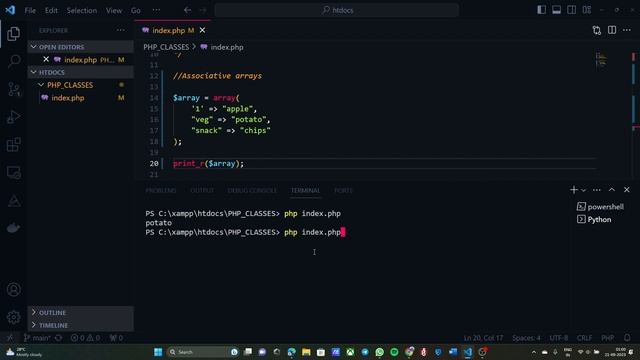Open the File menu
The width and height of the screenshot is (640, 360).
click(30, 10)
